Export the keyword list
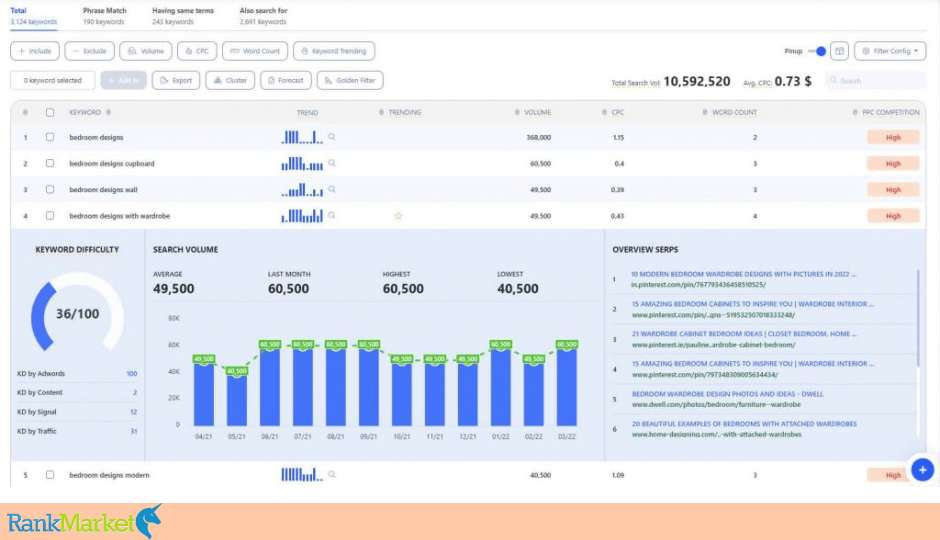 [x=176, y=80]
